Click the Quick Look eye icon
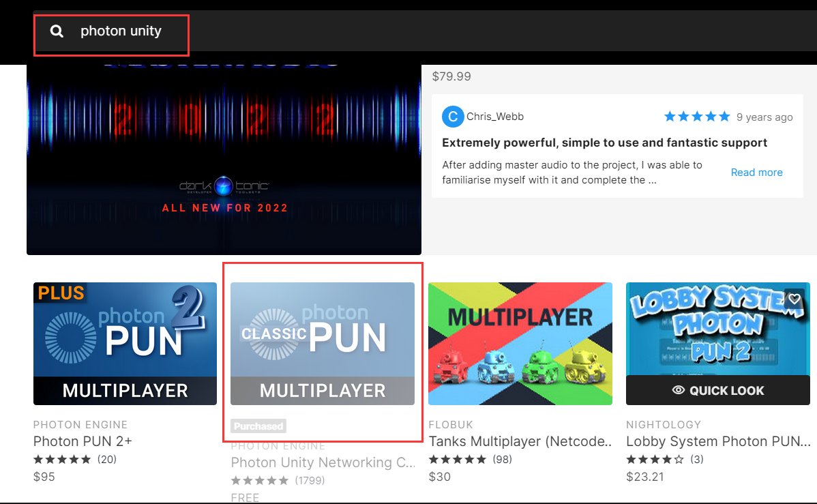The height and width of the screenshot is (504, 817). [x=679, y=390]
